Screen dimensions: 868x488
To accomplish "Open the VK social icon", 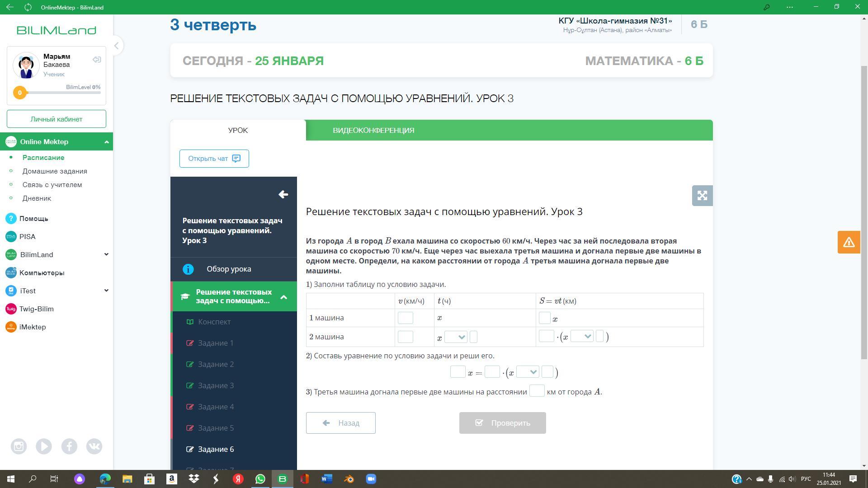I will (94, 446).
